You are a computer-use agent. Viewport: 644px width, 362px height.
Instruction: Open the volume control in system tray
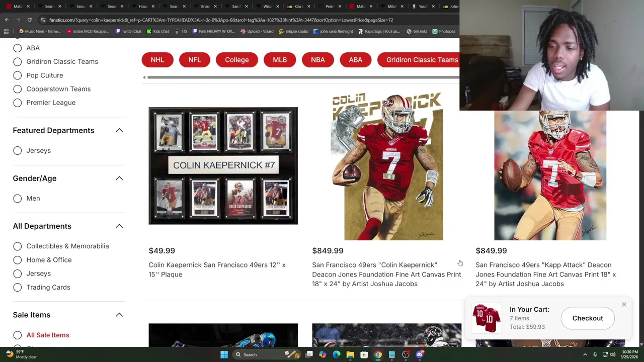612,354
